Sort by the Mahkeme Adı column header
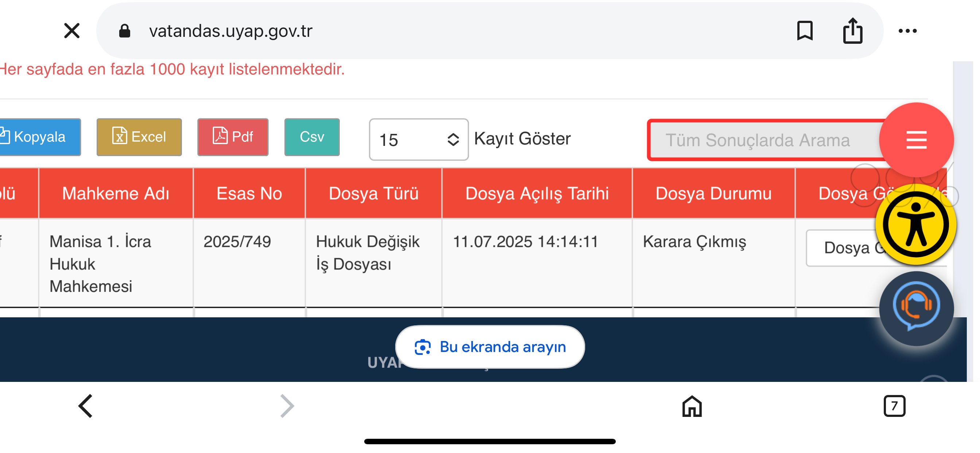 tap(116, 193)
